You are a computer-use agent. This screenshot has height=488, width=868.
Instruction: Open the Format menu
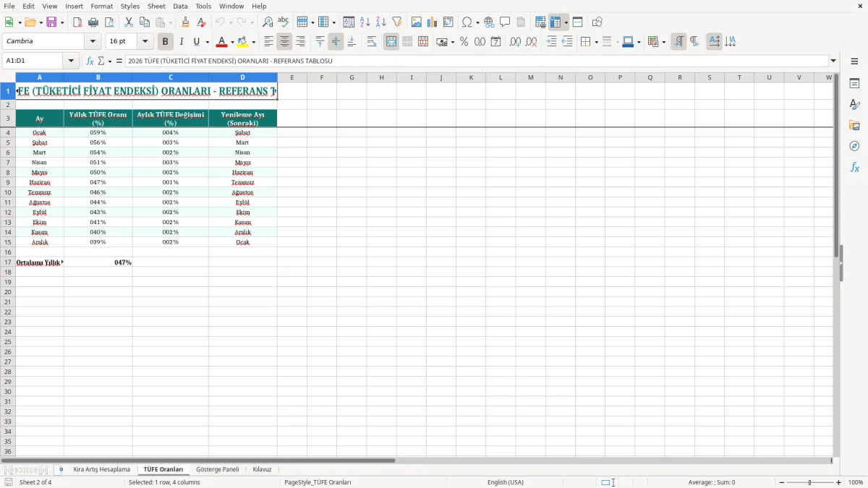[x=102, y=6]
